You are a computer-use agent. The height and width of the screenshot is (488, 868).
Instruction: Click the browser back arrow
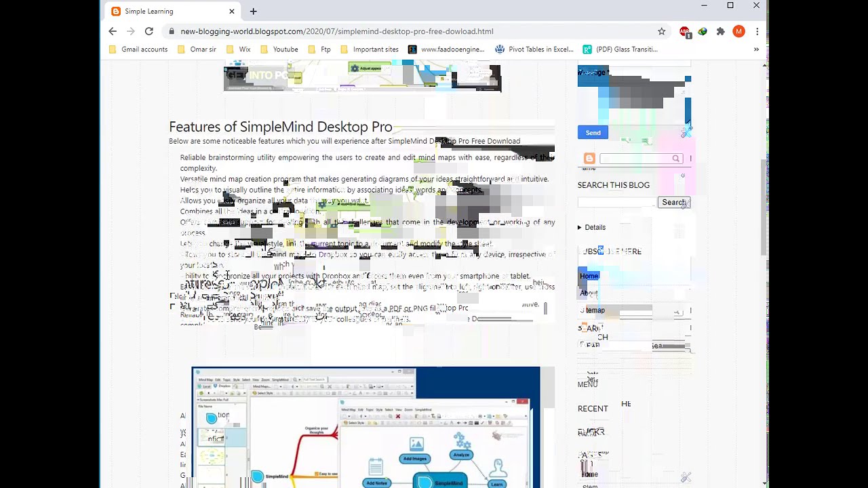(113, 31)
